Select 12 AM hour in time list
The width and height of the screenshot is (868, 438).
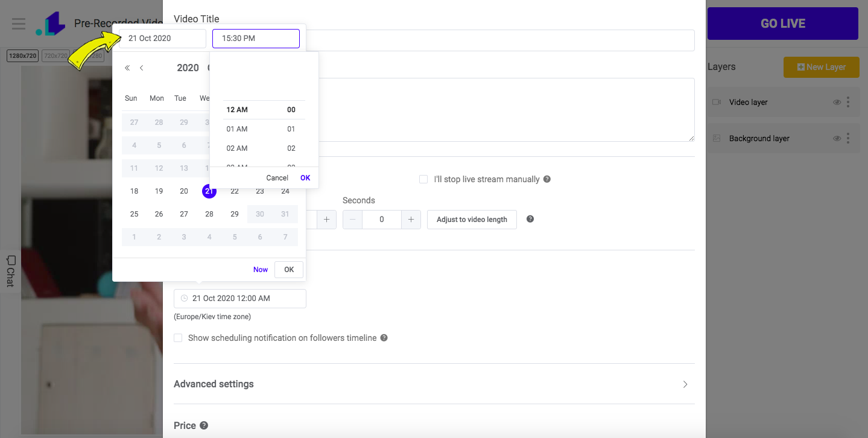click(237, 110)
